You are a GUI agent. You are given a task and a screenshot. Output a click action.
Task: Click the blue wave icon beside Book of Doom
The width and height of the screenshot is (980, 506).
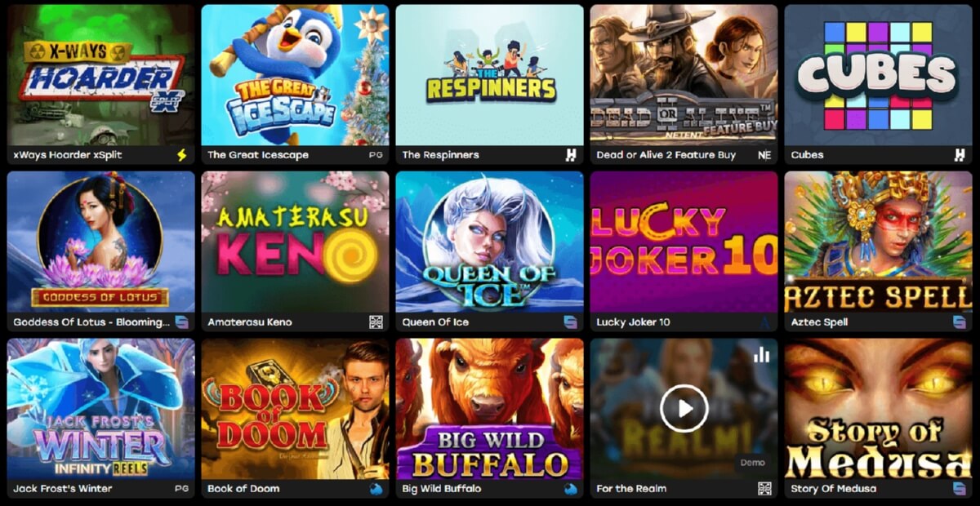376,489
